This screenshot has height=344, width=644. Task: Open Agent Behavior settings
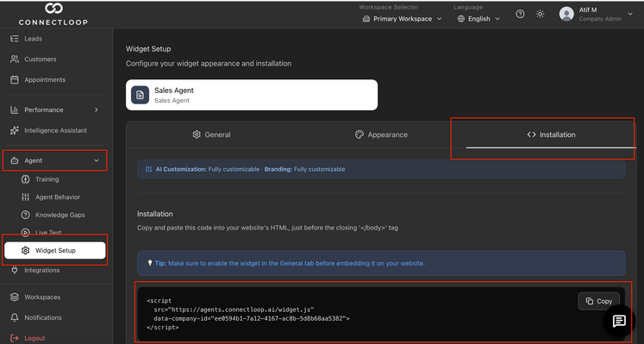tap(58, 197)
